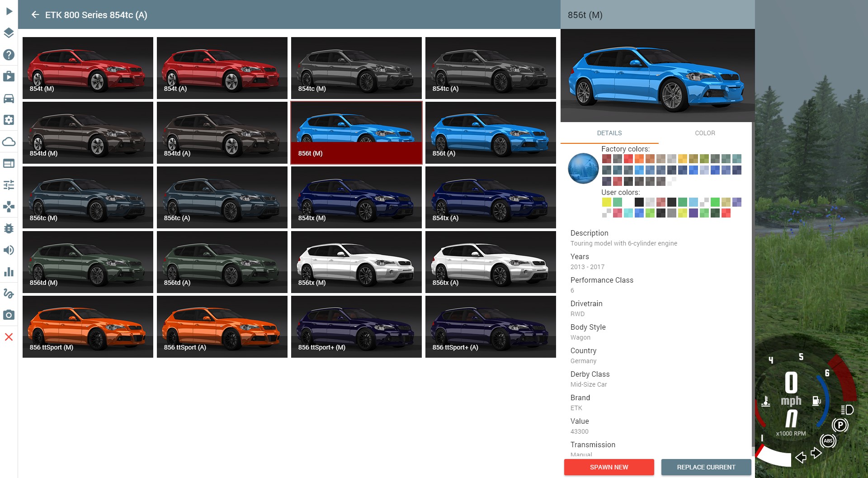Select the 856t (A) configuration
This screenshot has height=478, width=868.
point(491,133)
